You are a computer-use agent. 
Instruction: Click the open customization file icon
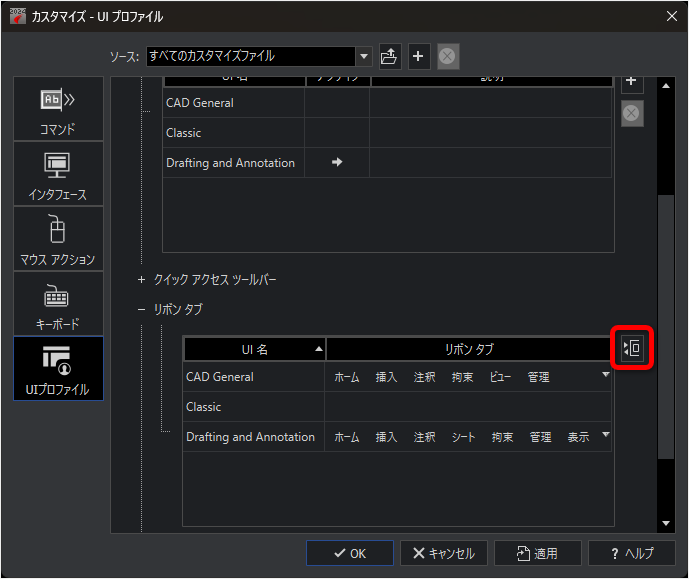click(x=390, y=56)
